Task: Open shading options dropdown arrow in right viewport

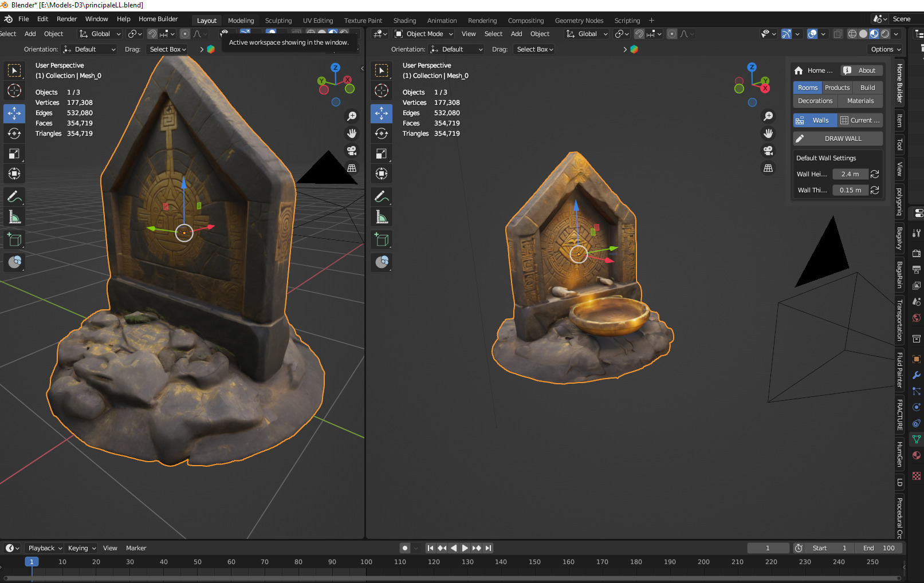Action: [896, 34]
